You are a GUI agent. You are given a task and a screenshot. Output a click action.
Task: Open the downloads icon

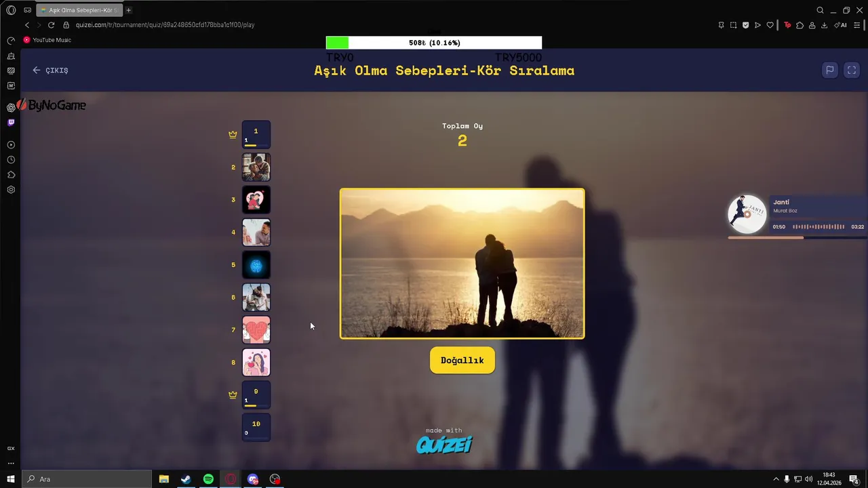[x=824, y=25]
